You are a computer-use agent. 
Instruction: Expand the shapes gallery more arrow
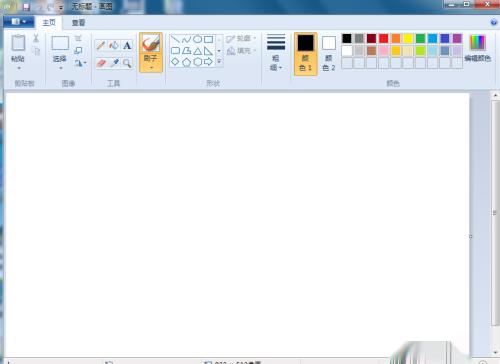pos(219,62)
